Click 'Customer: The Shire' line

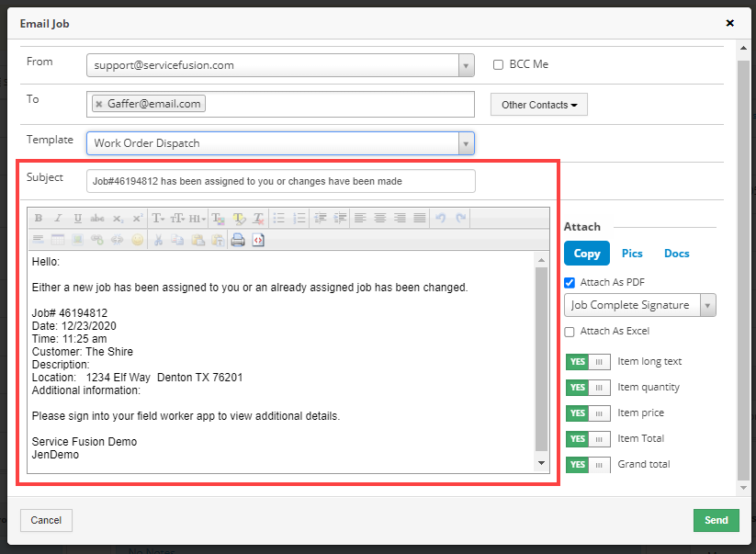[82, 352]
